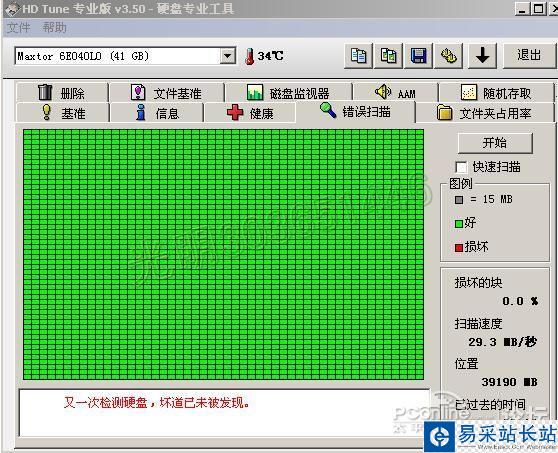Viewport: 558px width, 453px height.
Task: Click the folder icon on 文件夹占用率 tab
Action: [444, 112]
